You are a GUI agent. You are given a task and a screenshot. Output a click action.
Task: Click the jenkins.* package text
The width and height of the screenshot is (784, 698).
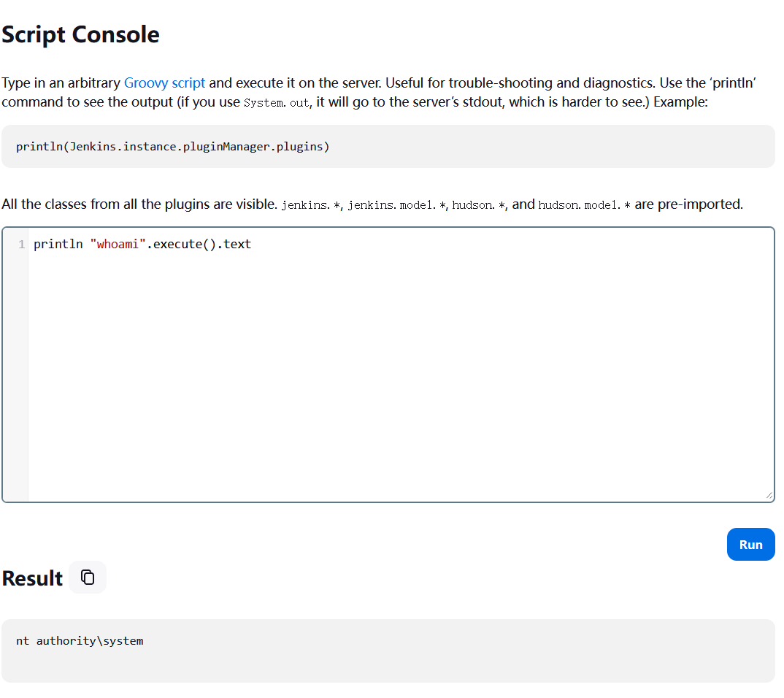coord(311,205)
